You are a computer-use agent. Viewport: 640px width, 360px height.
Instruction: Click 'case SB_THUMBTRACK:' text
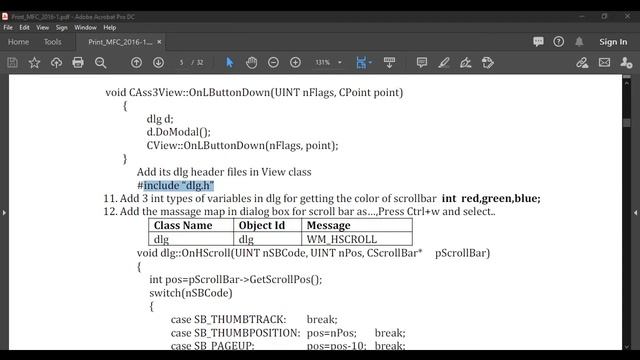229,319
